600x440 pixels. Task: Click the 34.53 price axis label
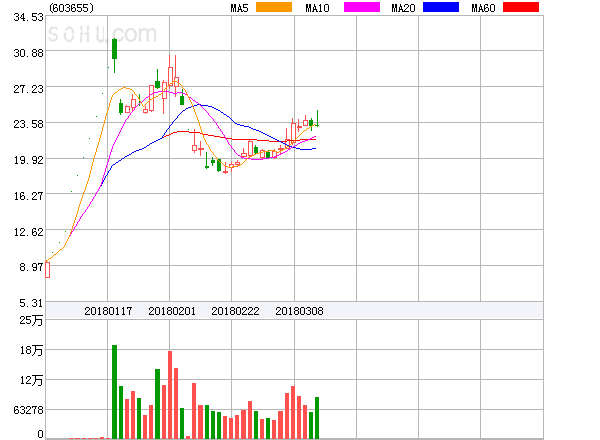point(29,18)
